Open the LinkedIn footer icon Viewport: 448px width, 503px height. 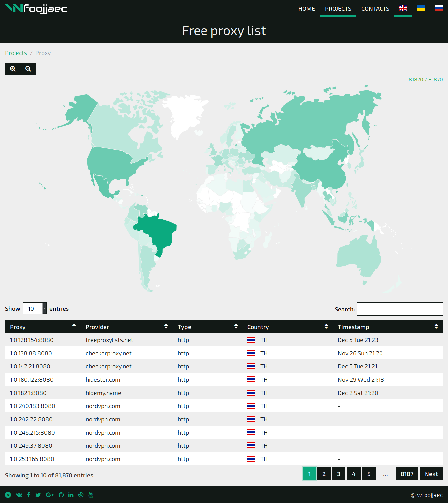pos(71,495)
